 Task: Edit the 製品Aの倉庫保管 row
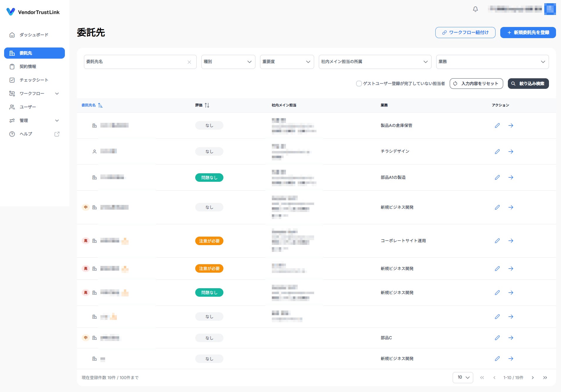[x=497, y=125]
